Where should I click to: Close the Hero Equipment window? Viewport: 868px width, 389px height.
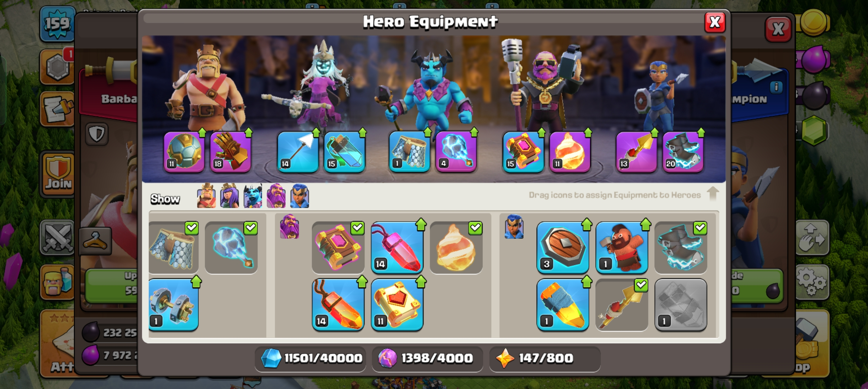point(715,22)
